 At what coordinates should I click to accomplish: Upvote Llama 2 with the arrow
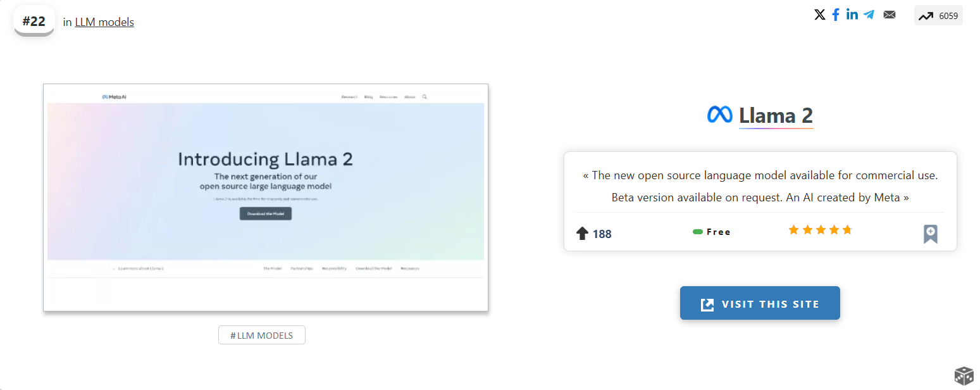(583, 234)
